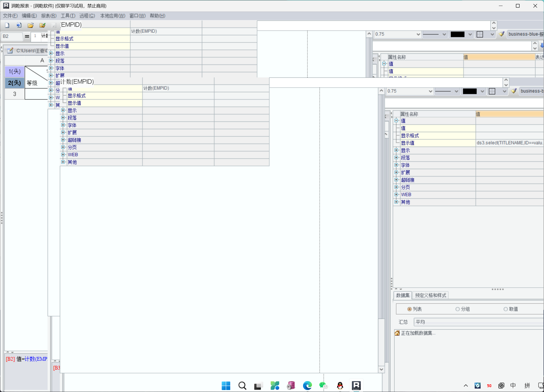The height and width of the screenshot is (392, 544).
Task: Open the 报表(R) menu
Action: [x=49, y=16]
